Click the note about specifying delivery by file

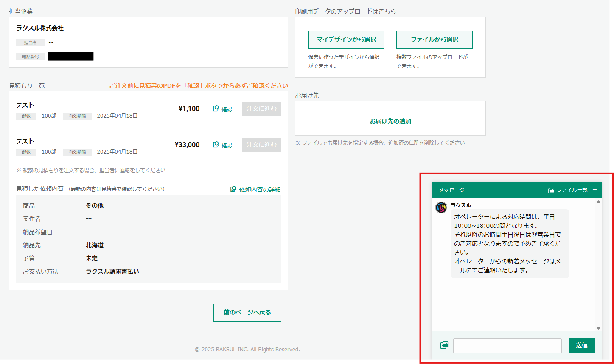380,143
